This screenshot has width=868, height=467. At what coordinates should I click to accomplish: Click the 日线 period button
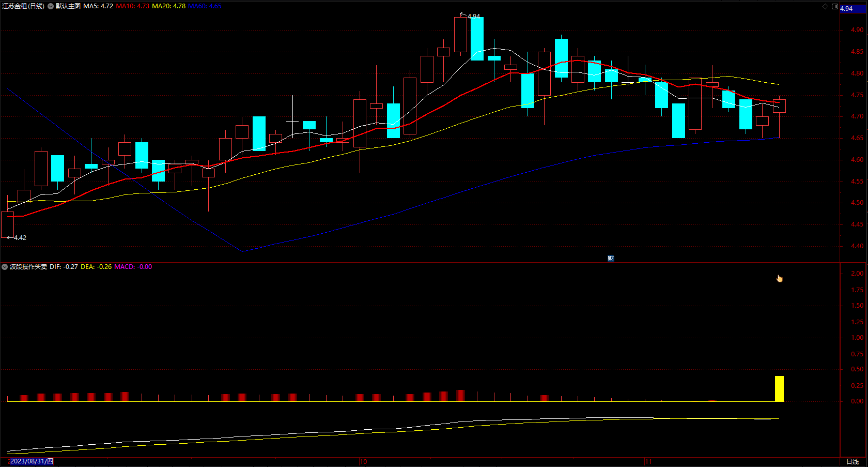[x=853, y=461]
